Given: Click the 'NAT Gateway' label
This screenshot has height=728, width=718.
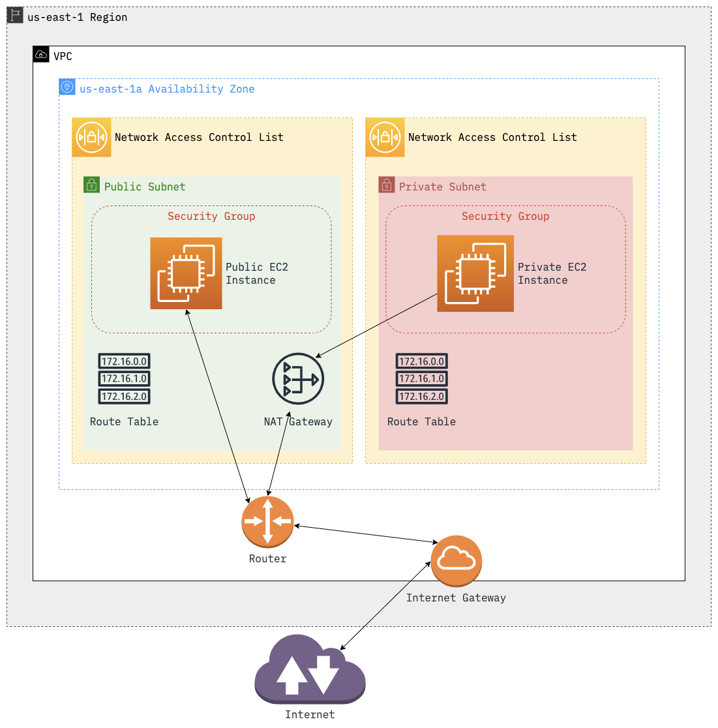Looking at the screenshot, I should pyautogui.click(x=298, y=421).
